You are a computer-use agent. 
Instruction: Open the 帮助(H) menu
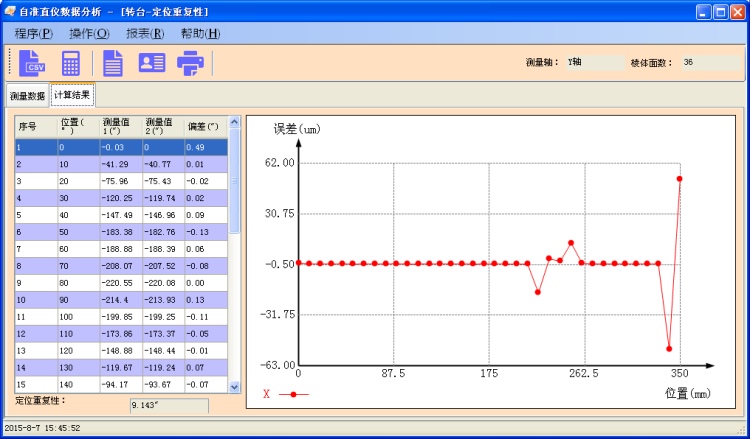[x=200, y=33]
